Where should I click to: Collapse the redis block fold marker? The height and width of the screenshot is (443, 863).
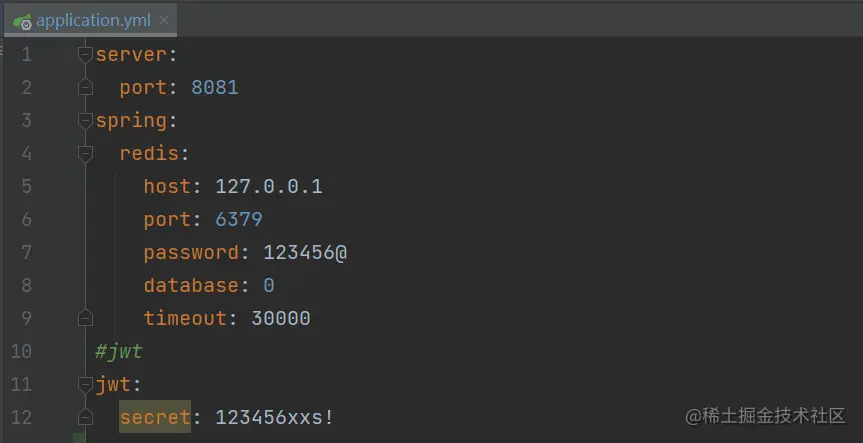pos(85,154)
